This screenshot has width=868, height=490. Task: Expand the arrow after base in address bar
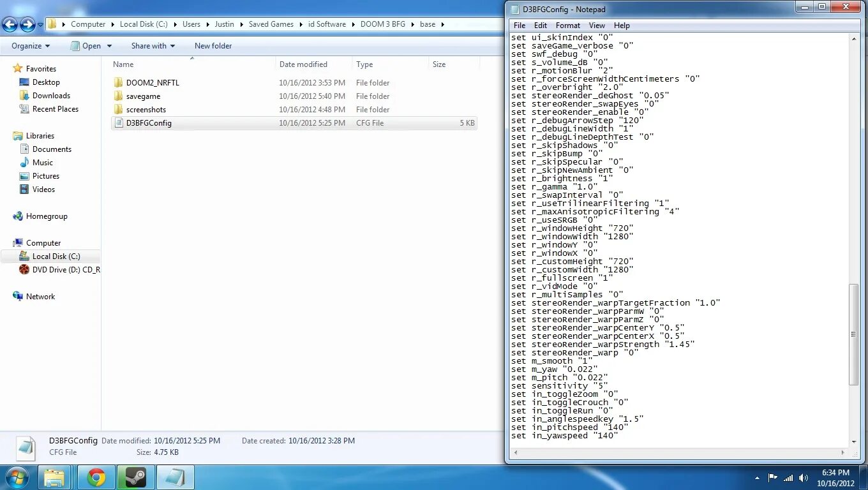tap(442, 24)
